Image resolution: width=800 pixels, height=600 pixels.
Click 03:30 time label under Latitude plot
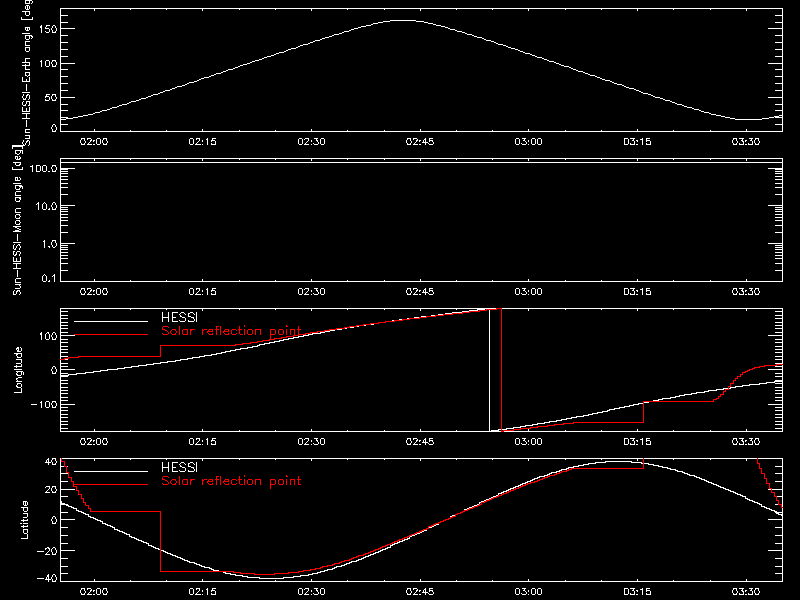(746, 592)
